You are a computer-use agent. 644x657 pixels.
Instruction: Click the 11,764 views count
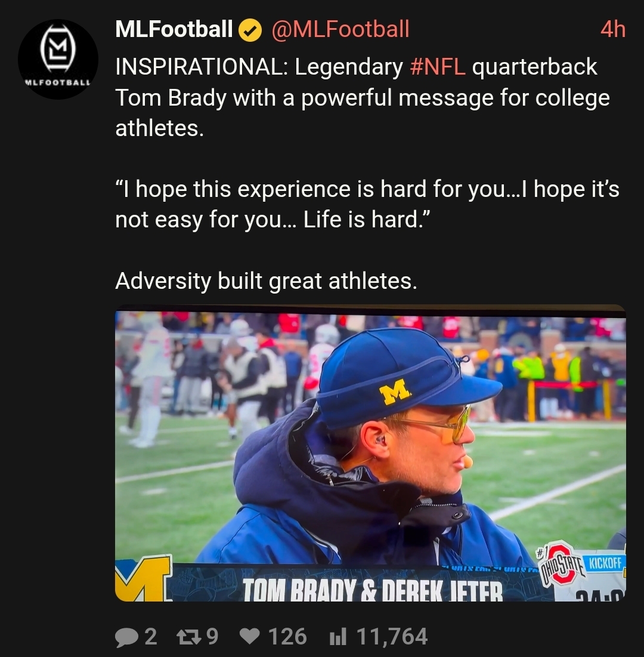coord(392,637)
